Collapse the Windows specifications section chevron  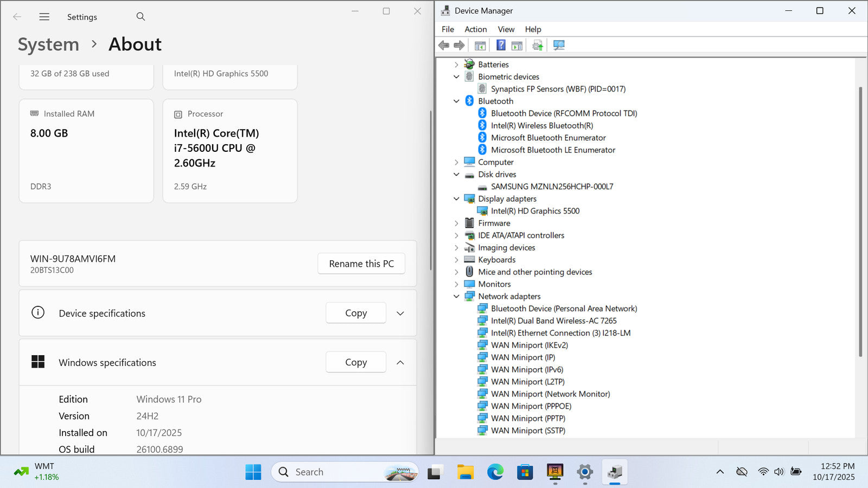click(x=400, y=363)
